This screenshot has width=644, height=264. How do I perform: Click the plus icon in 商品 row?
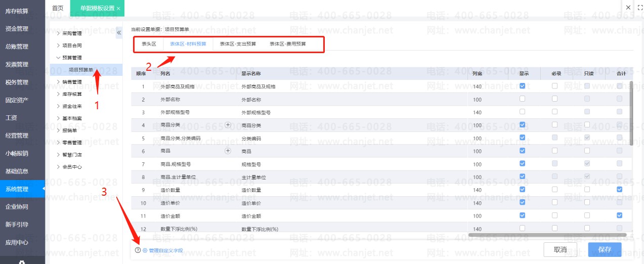click(228, 151)
